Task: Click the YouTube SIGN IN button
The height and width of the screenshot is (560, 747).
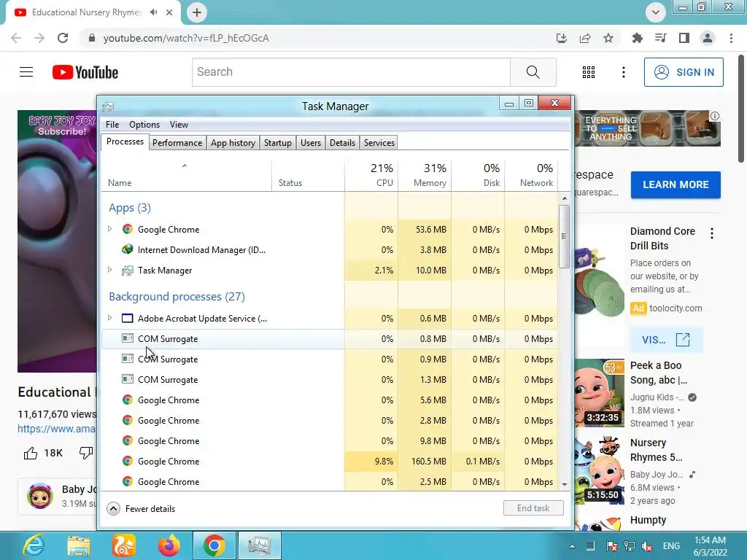Action: (684, 72)
